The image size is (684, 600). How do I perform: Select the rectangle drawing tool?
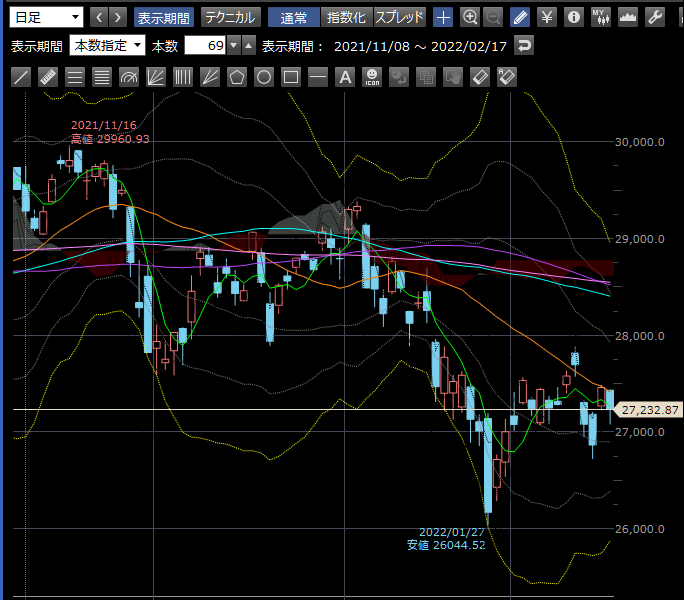coord(291,77)
